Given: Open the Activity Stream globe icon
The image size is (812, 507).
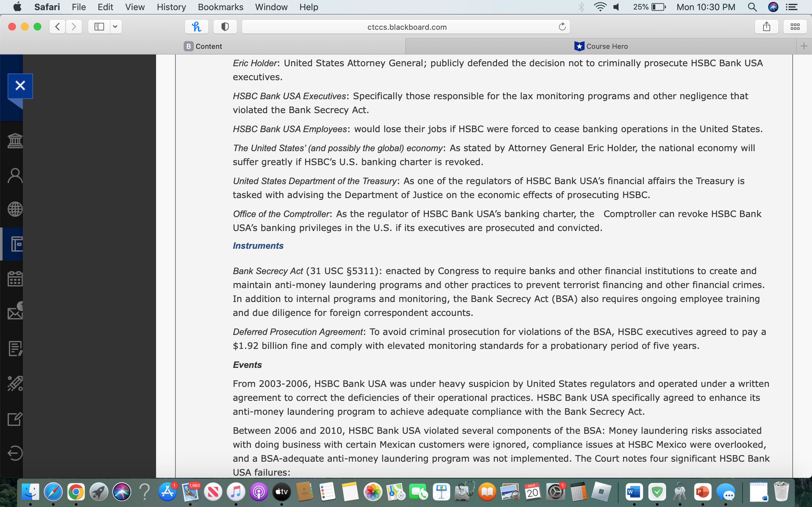Looking at the screenshot, I should coord(14,209).
